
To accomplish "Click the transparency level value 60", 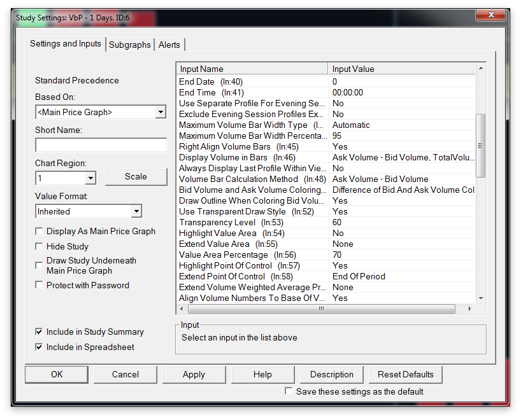I will pos(337,223).
